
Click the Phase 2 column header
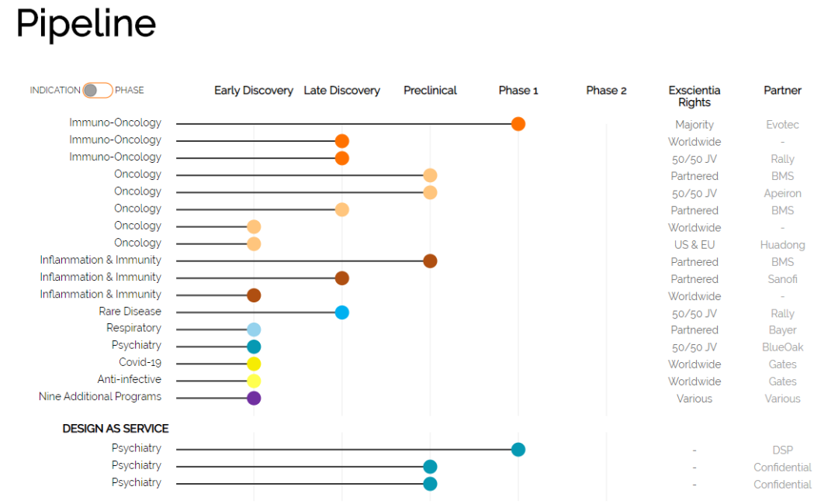coord(606,91)
